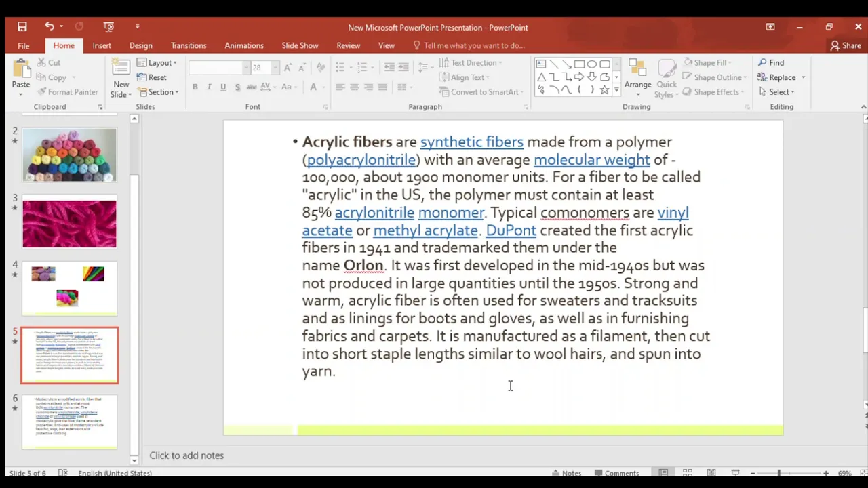Screen dimensions: 868x488
Task: Open ribbon display options
Action: click(x=770, y=27)
